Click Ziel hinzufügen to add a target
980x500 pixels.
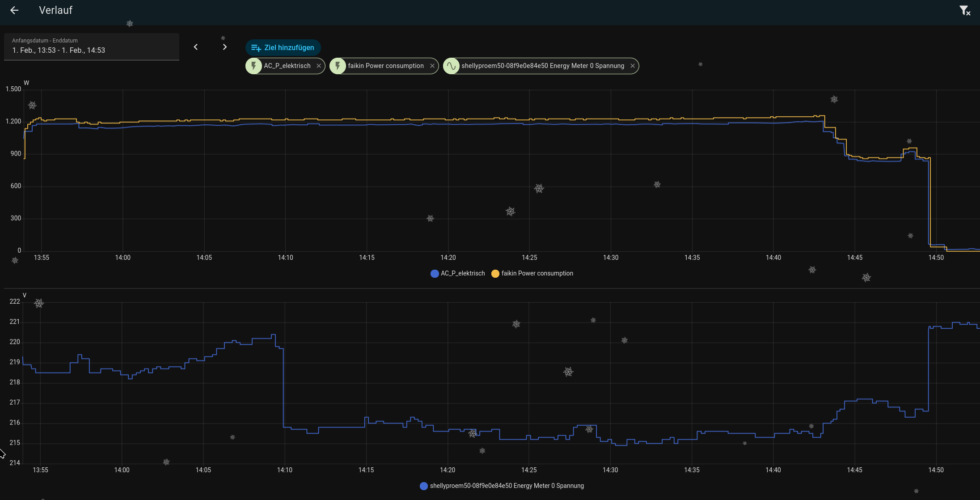coord(283,47)
